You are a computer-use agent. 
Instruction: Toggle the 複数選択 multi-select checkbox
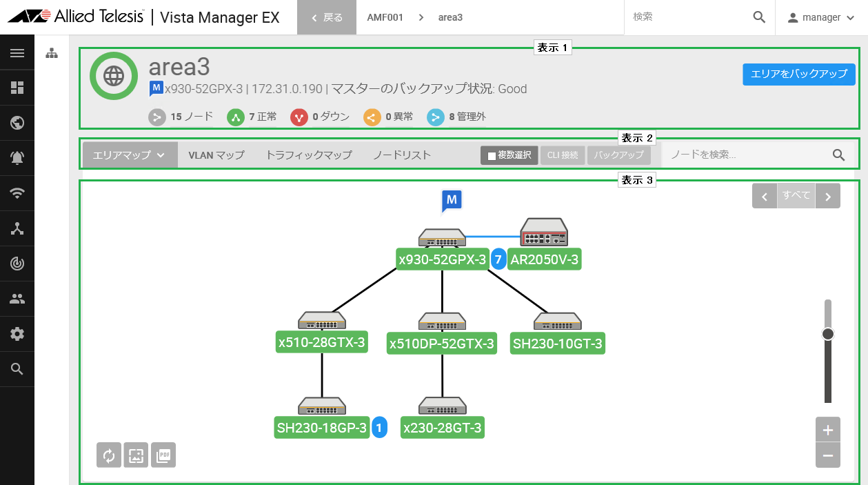tap(492, 156)
